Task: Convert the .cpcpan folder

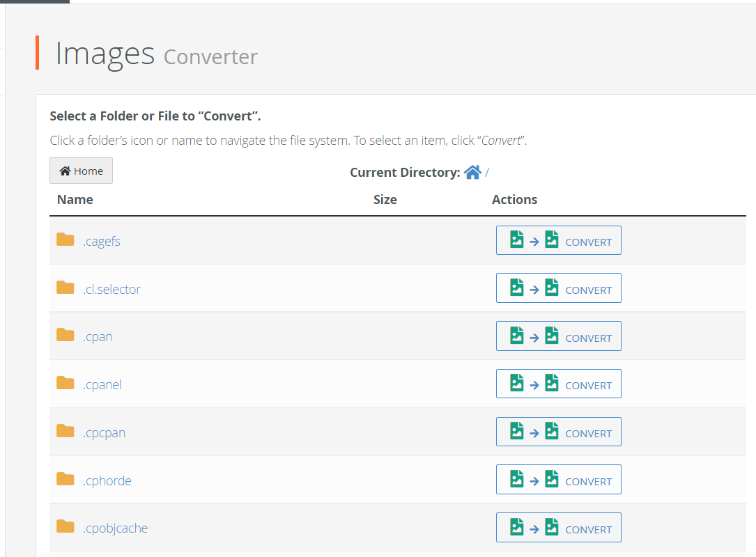Action: 558,432
